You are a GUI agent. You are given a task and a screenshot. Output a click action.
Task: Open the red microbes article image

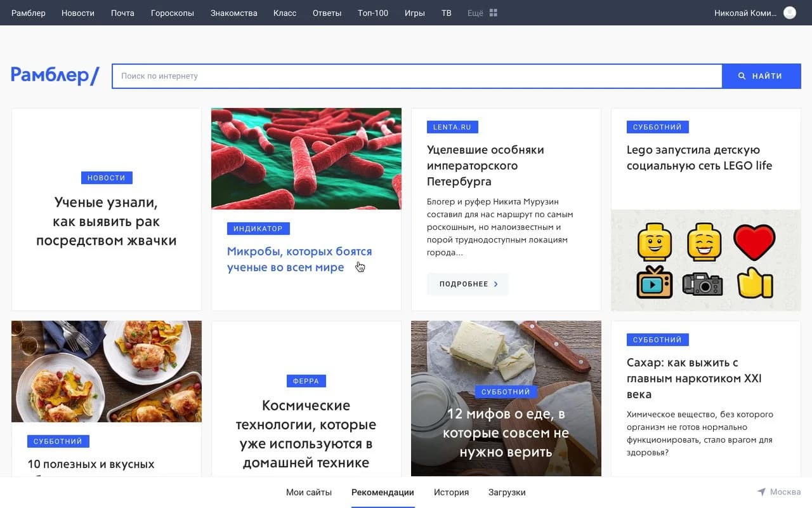point(306,159)
